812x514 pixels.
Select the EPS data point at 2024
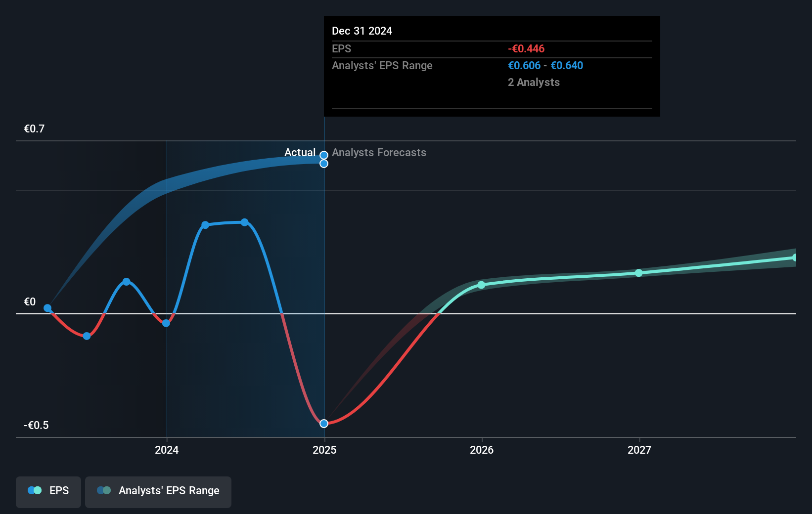(166, 323)
